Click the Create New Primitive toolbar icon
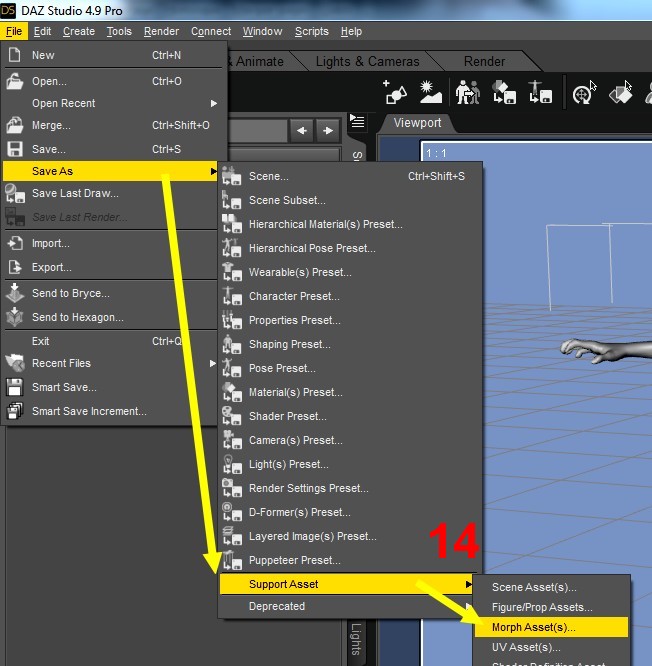Screen dimensions: 652x666 pos(395,92)
